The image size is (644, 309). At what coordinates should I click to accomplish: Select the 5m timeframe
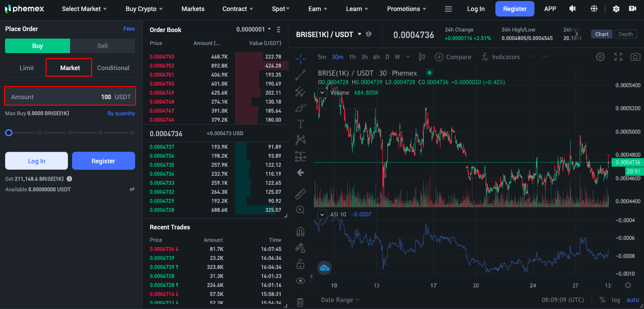coord(322,57)
